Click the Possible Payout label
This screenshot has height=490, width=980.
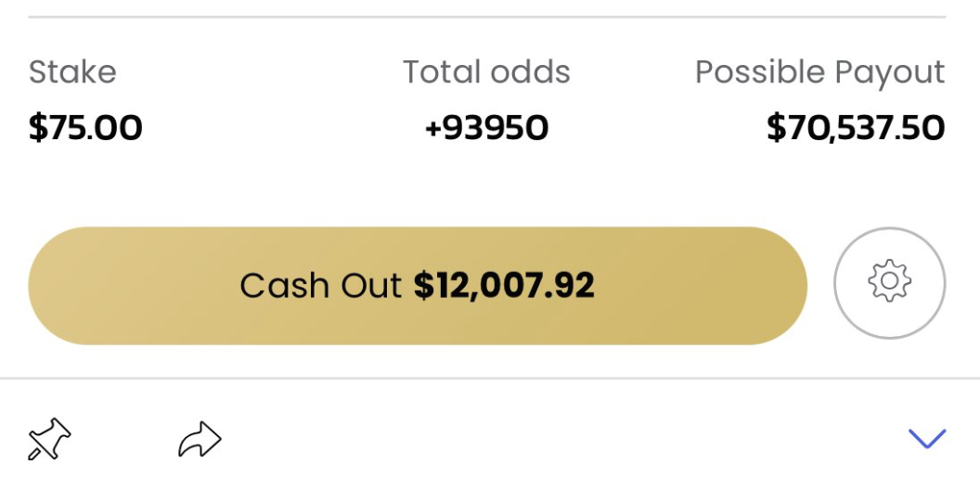coord(820,73)
